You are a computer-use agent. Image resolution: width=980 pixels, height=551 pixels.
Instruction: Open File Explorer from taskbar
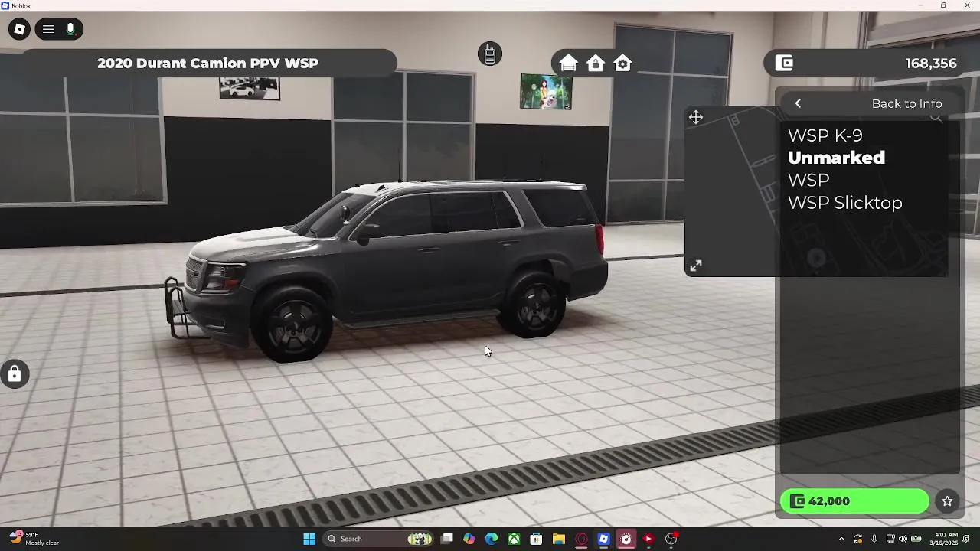558,539
